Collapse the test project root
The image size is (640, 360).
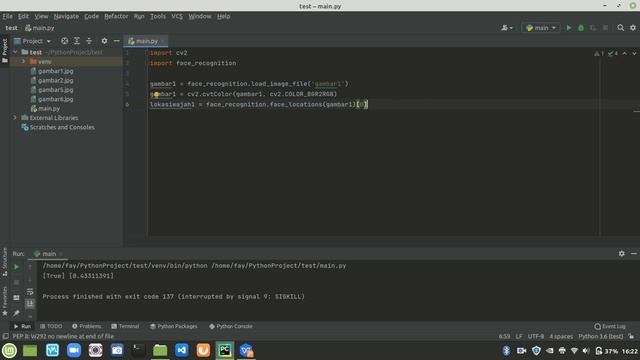click(x=15, y=52)
